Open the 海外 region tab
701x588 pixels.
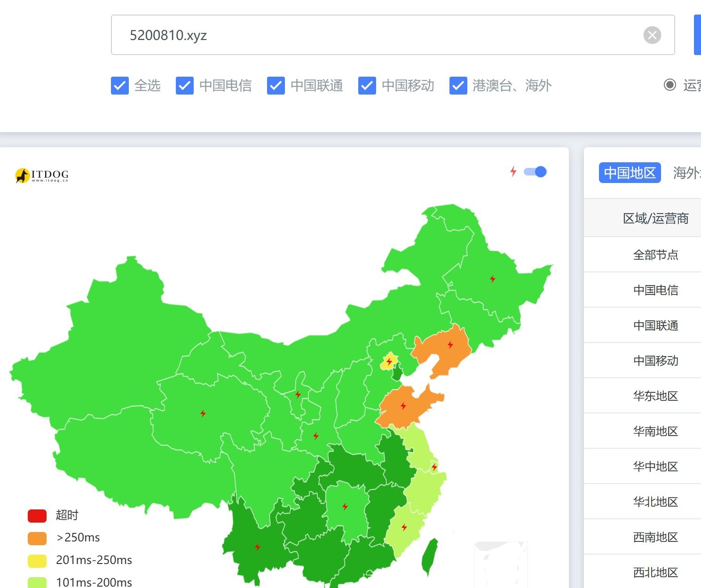pos(686,173)
